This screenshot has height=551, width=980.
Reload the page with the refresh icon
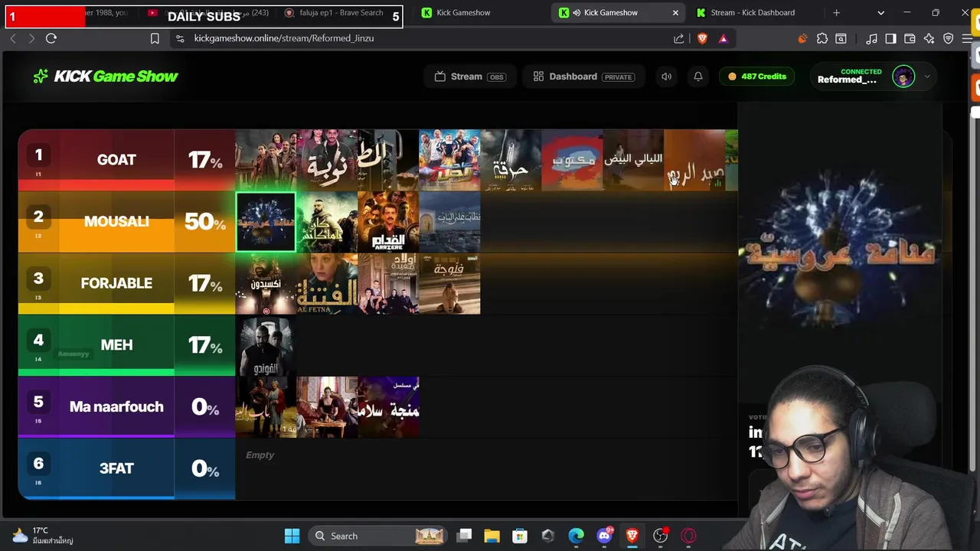[51, 38]
